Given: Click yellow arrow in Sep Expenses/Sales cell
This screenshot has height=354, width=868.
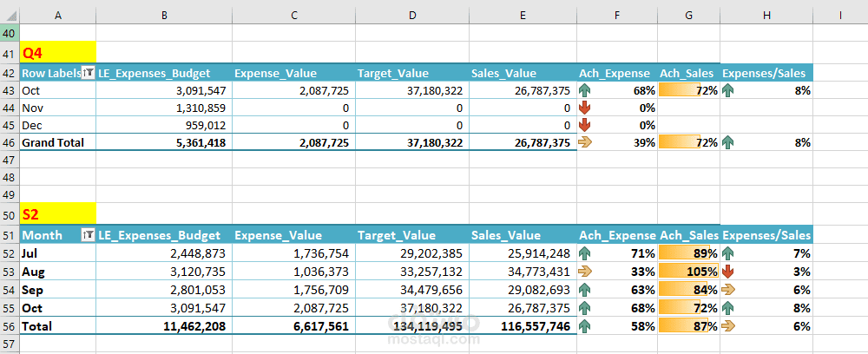Looking at the screenshot, I should coord(728,289).
